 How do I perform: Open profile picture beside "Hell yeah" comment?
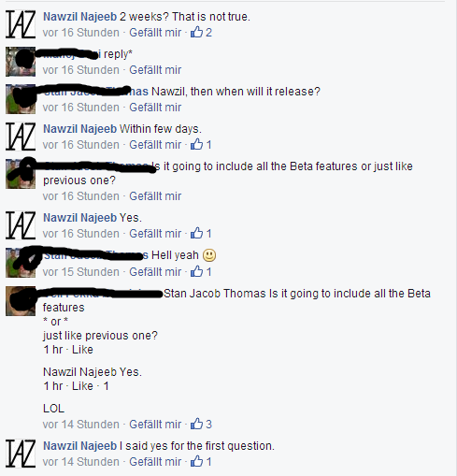point(21,263)
